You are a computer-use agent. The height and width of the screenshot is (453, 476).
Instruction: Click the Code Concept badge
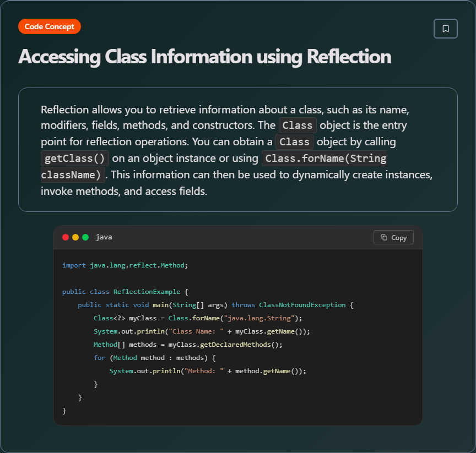[x=50, y=26]
